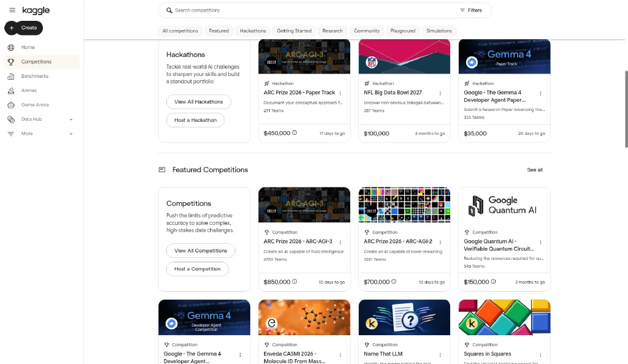
Task: Select the Hackathons tab
Action: 253,31
